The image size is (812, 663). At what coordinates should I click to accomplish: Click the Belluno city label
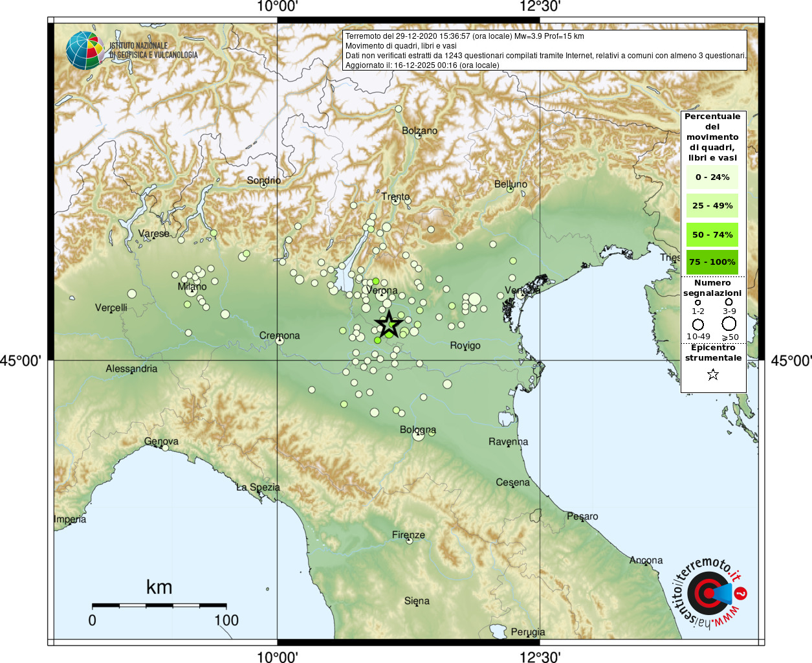click(x=510, y=185)
